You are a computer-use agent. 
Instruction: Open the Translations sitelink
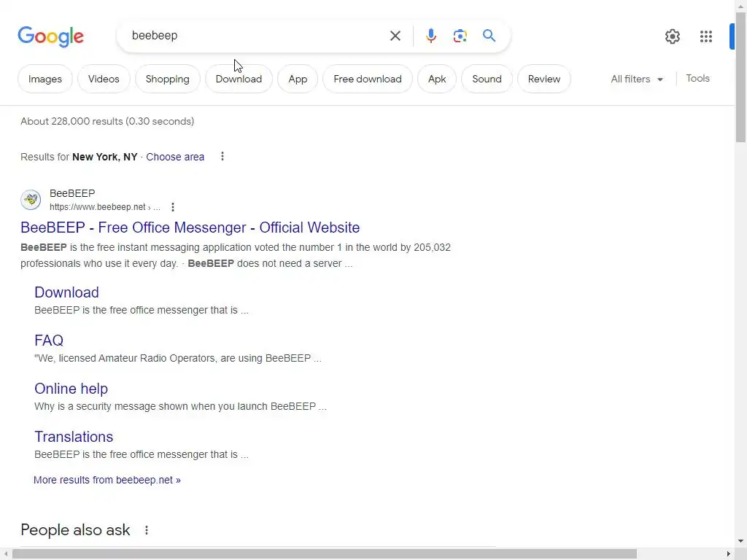74,437
